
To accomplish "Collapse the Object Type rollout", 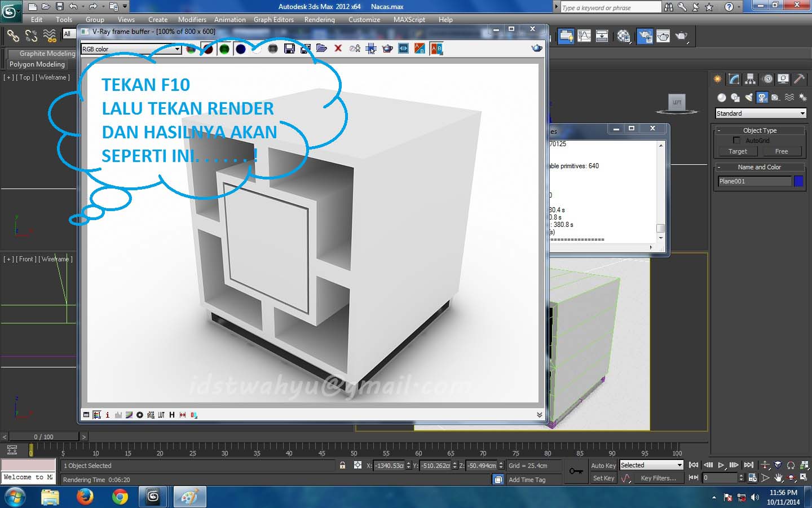I will coord(760,130).
